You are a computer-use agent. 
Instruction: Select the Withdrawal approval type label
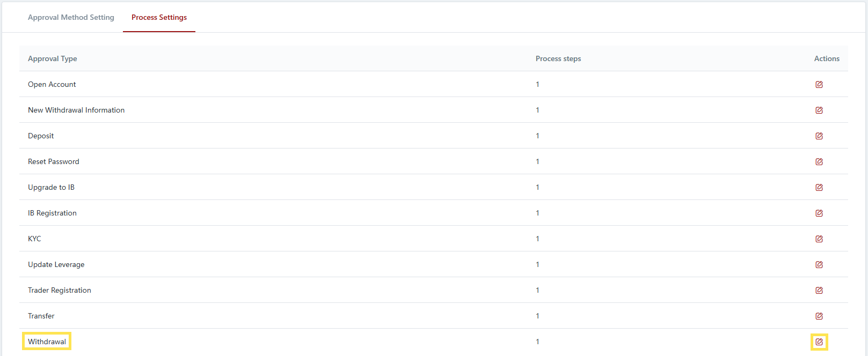[x=47, y=342]
